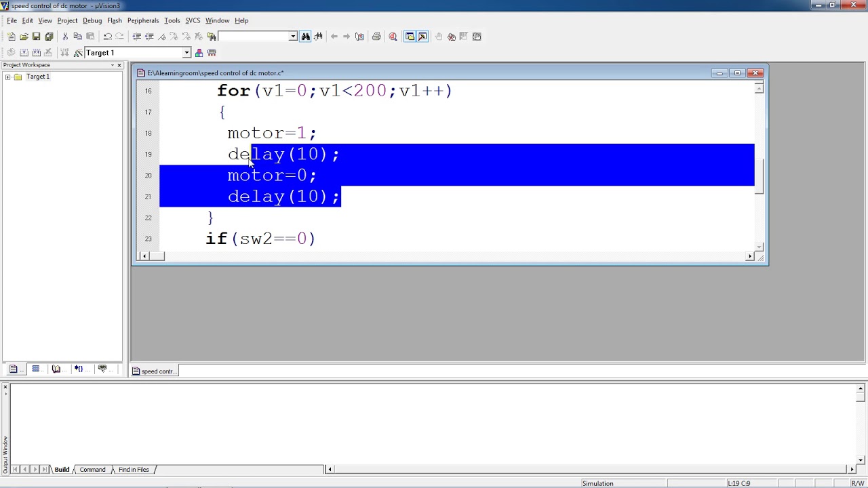Screen dimensions: 868x488
Task: Click on motor=1; code line
Action: pyautogui.click(x=272, y=133)
